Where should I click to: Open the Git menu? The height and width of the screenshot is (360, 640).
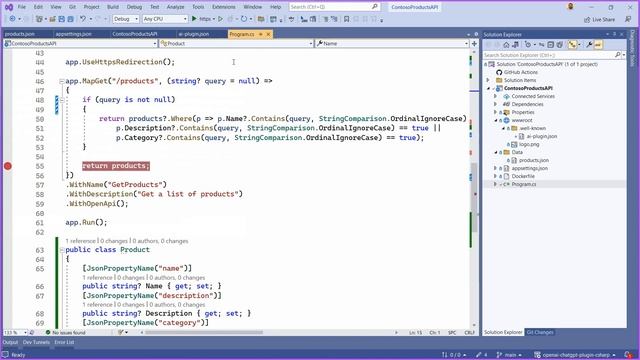point(72,7)
